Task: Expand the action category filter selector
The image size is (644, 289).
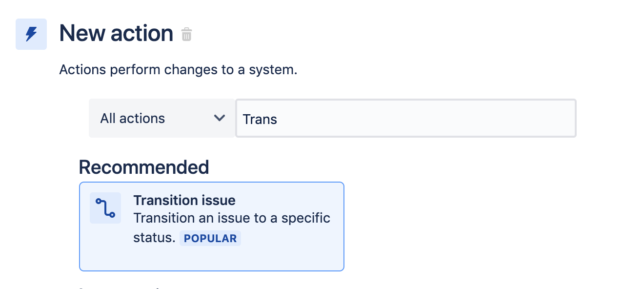Action: tap(161, 118)
